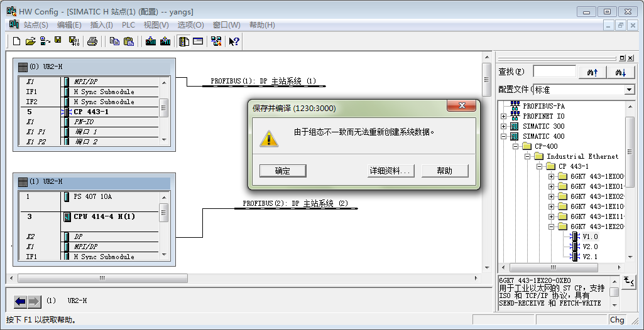Image resolution: width=644 pixels, height=330 pixels.
Task: Expand the 6GK7 443-1EX00 folder
Action: pyautogui.click(x=551, y=176)
